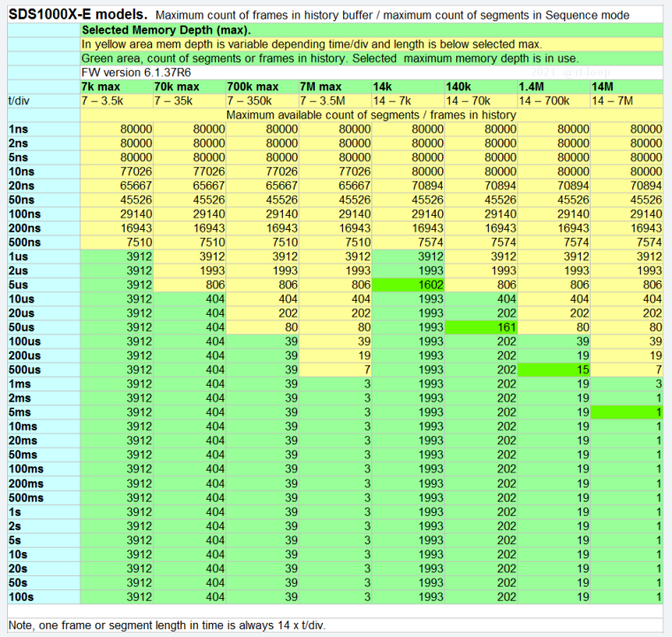Click '77026' in 10ns row under 7k max
The height and width of the screenshot is (637, 672).
click(117, 172)
